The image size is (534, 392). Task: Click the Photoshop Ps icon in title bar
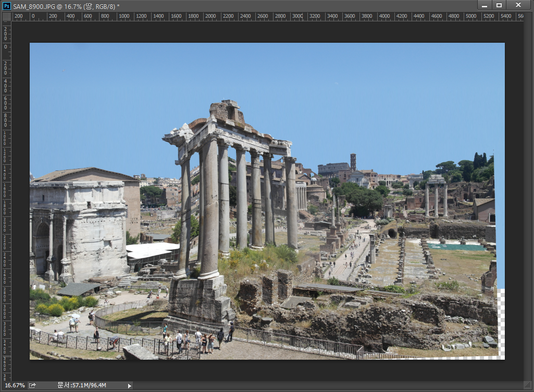pyautogui.click(x=7, y=5)
